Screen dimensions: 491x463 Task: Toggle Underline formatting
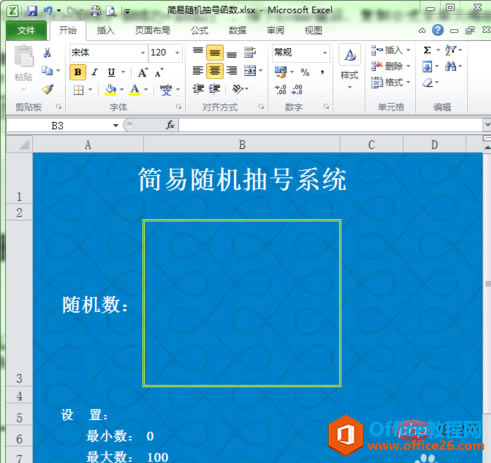pyautogui.click(x=111, y=72)
